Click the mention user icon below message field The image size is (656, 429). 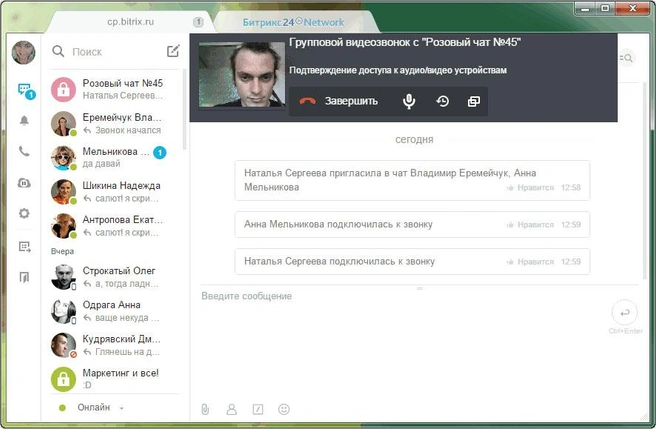(x=231, y=409)
